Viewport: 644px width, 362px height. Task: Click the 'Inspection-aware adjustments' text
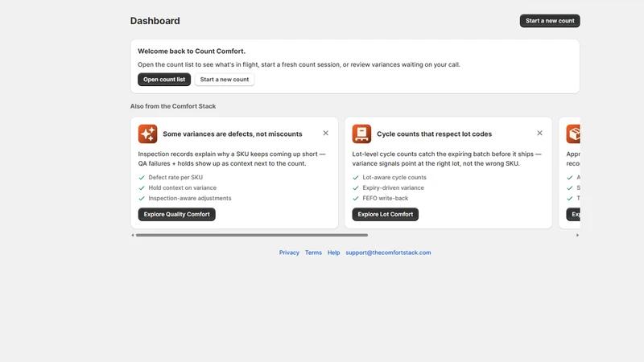(x=190, y=198)
